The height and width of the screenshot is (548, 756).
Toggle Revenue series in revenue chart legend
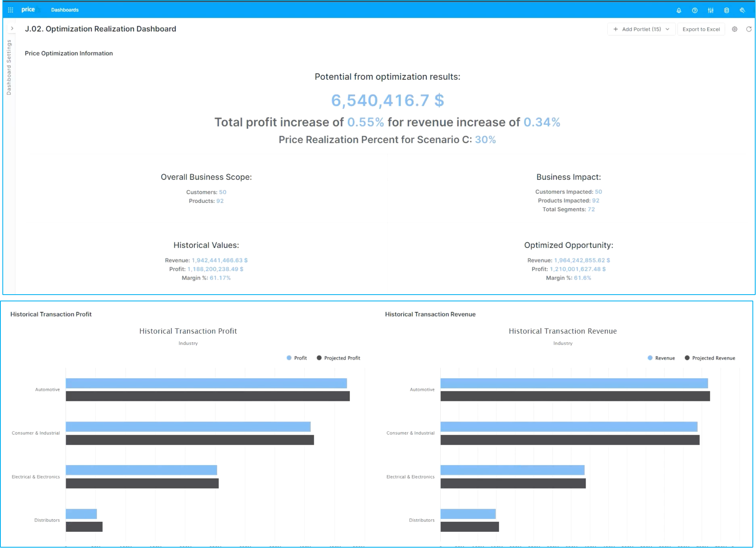pos(661,358)
